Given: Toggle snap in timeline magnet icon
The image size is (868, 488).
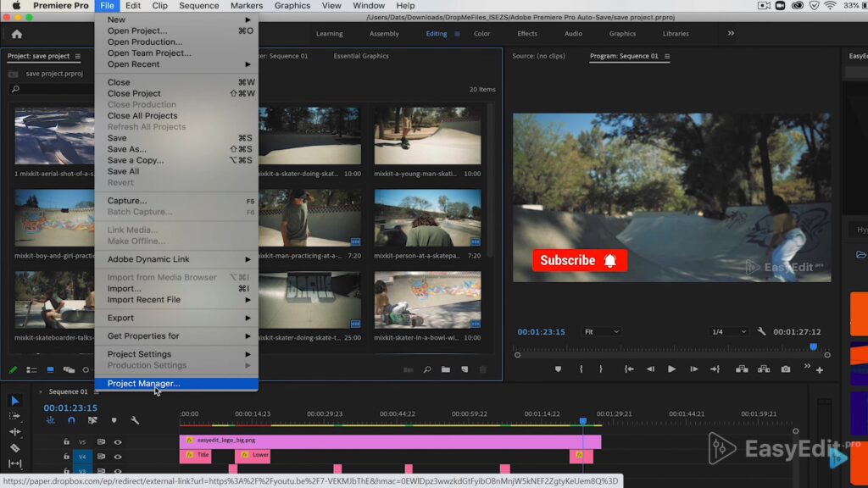Looking at the screenshot, I should click(71, 420).
